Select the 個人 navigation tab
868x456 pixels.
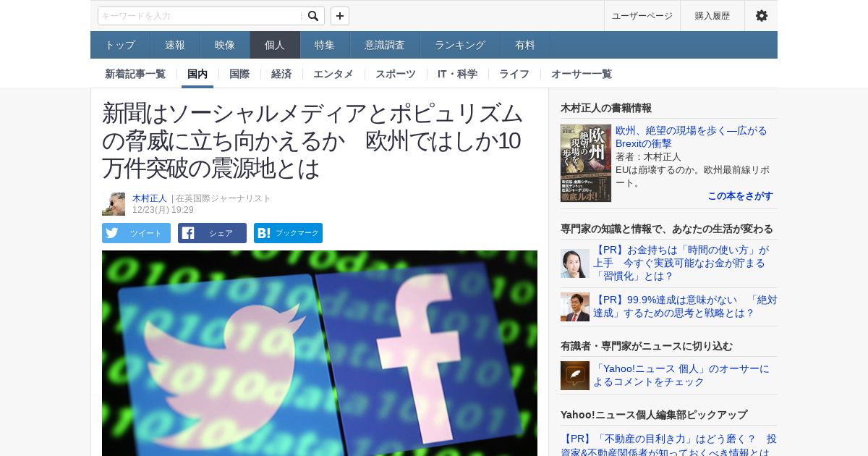(275, 45)
